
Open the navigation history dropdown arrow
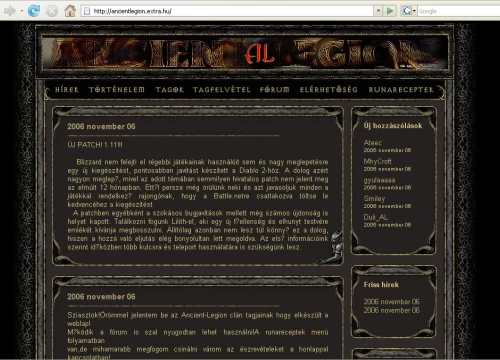tap(22, 11)
